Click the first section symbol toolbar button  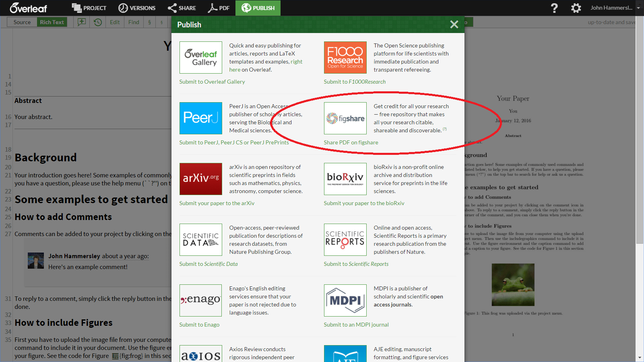coord(150,22)
